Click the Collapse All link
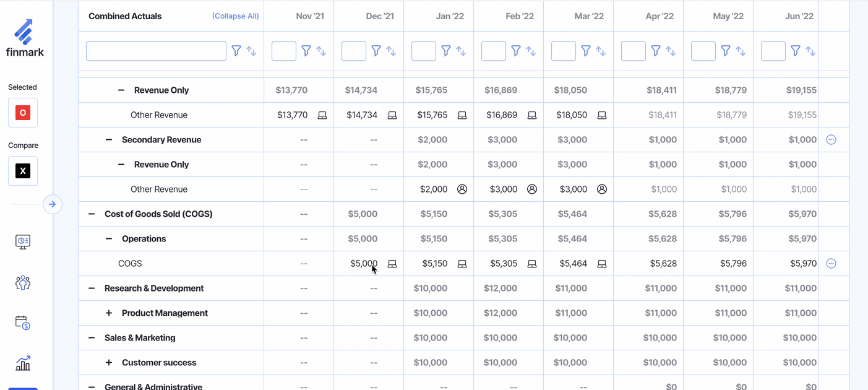The image size is (868, 390). click(x=235, y=16)
